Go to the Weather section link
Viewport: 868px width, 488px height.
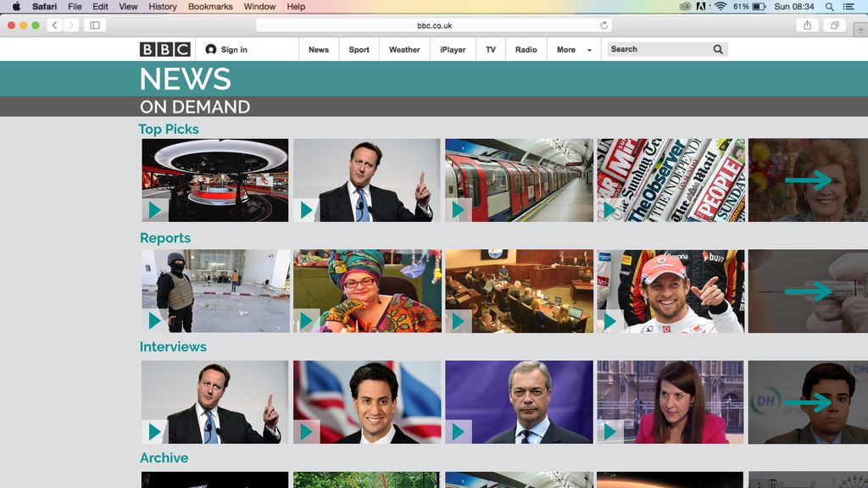tap(404, 50)
